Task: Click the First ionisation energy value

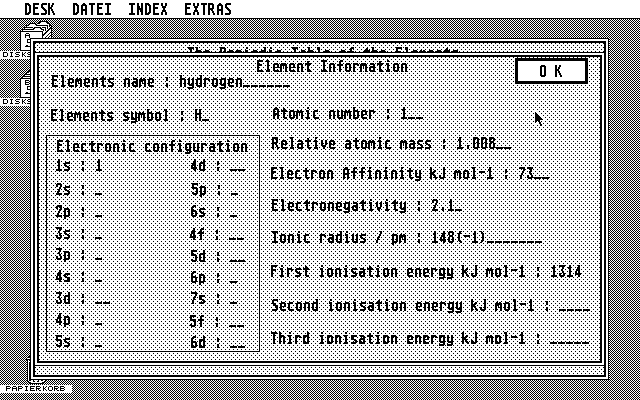Action: pyautogui.click(x=564, y=272)
